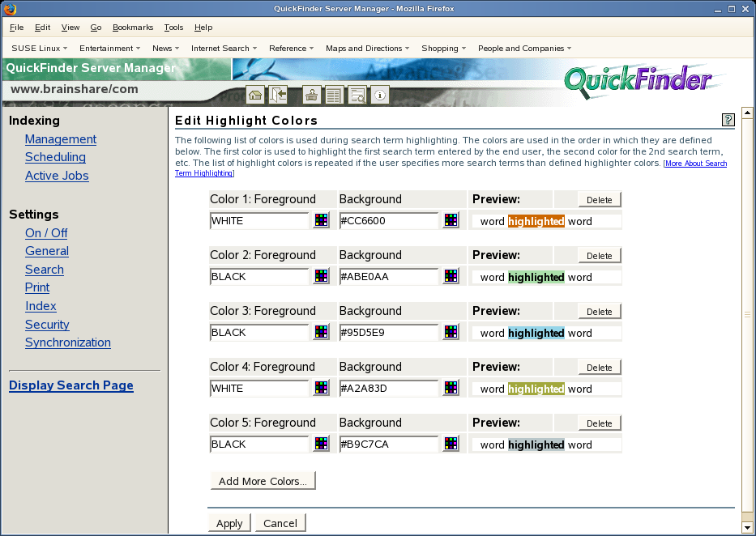Screen dimensions: 756x536
Task: Click the exit door logout icon
Action: coord(278,95)
